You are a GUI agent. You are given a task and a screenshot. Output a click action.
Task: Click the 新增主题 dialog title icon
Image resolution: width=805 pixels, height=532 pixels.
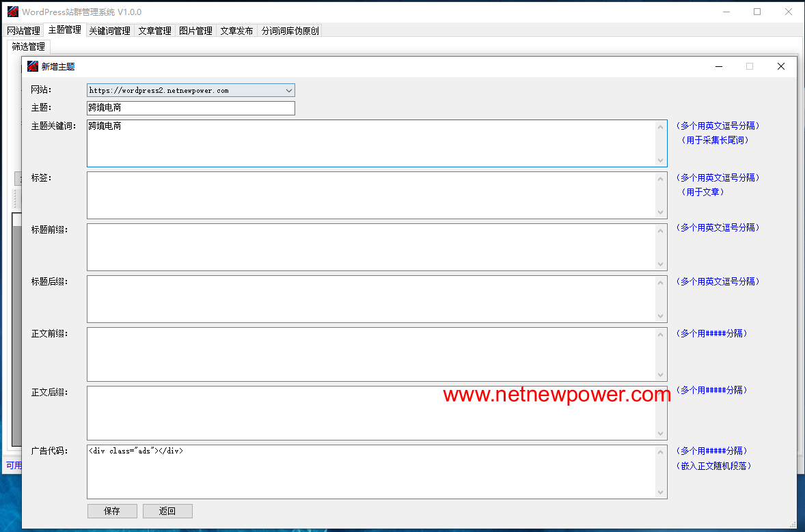[33, 66]
